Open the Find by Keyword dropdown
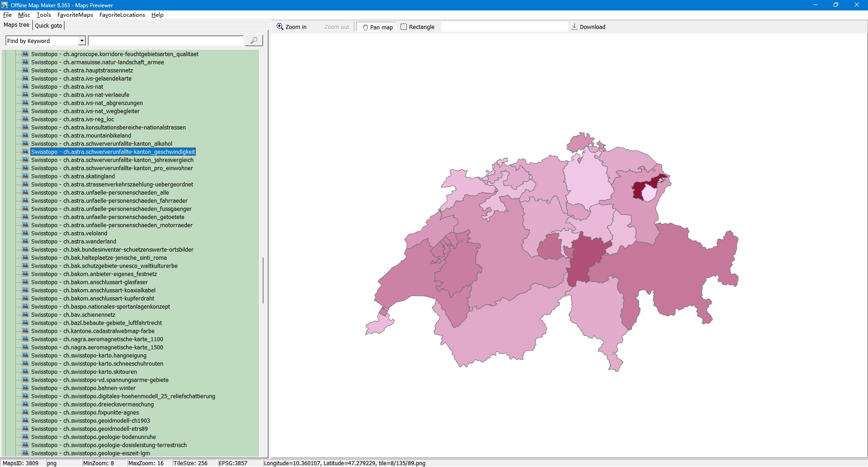This screenshot has height=467, width=868. [82, 41]
